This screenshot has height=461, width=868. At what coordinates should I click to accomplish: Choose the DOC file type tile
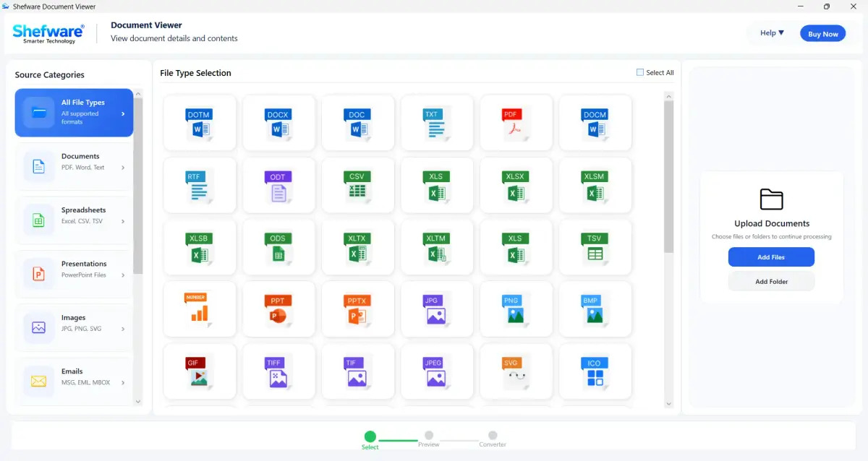pos(358,124)
